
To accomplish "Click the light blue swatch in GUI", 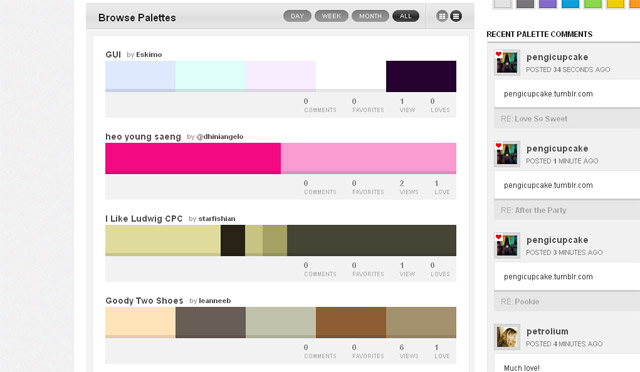I will coord(140,76).
